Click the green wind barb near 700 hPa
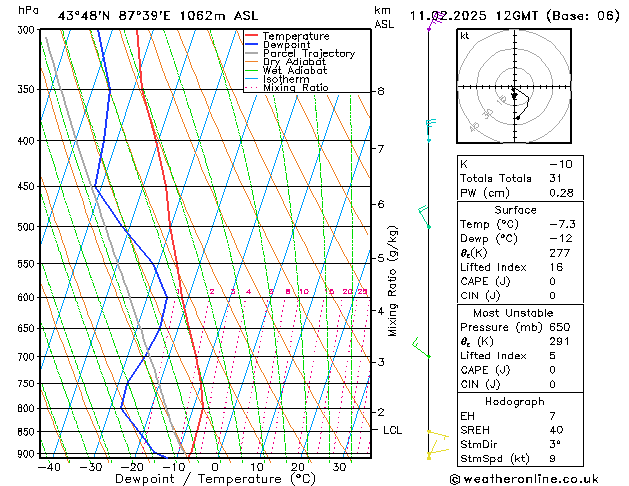The height and width of the screenshot is (486, 629). [422, 348]
